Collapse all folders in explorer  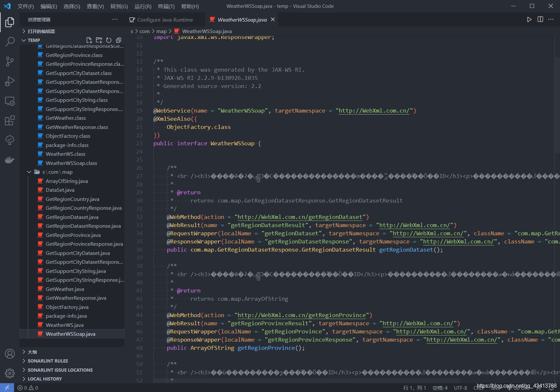[118, 40]
